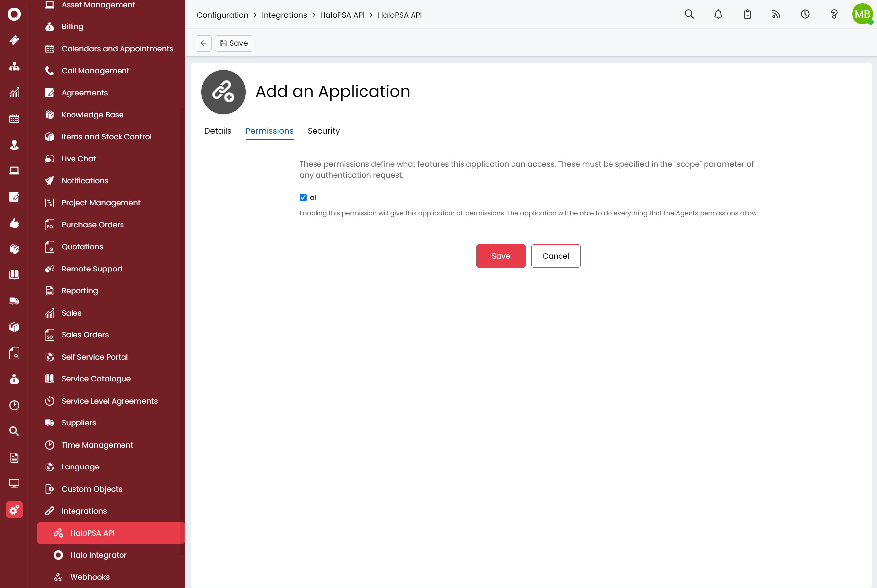This screenshot has height=588, width=877.
Task: Go to Configuration breadcrumb
Action: pos(222,15)
